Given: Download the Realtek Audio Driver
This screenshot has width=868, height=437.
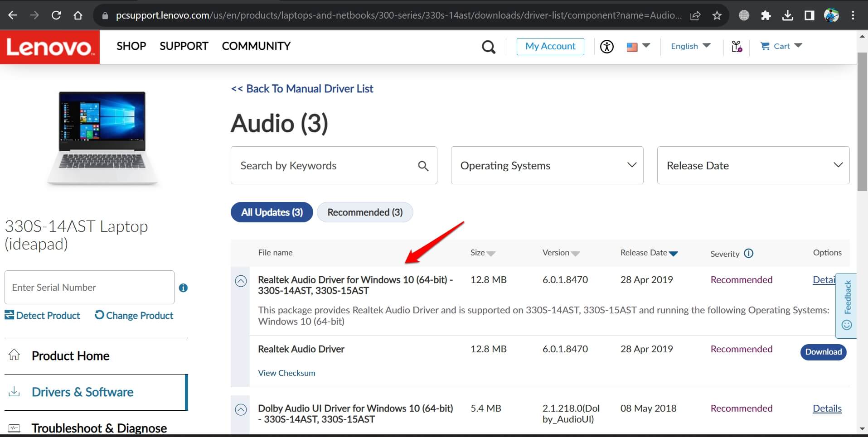Looking at the screenshot, I should tap(823, 352).
